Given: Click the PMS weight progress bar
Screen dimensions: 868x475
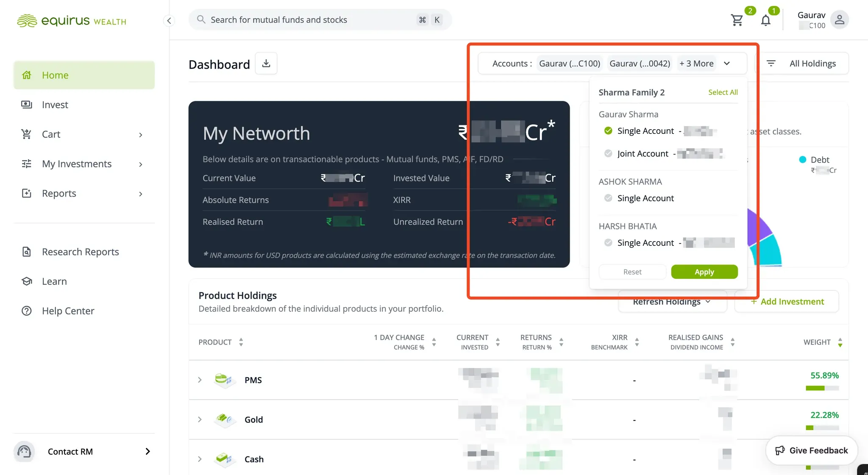Looking at the screenshot, I should pos(822,388).
